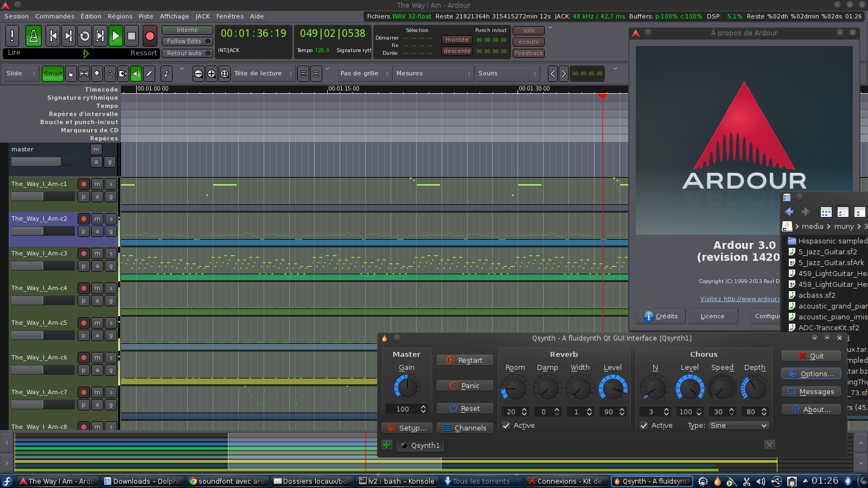Image resolution: width=868 pixels, height=488 pixels.
Task: Click the Restart button in Qsynth
Action: coord(465,360)
